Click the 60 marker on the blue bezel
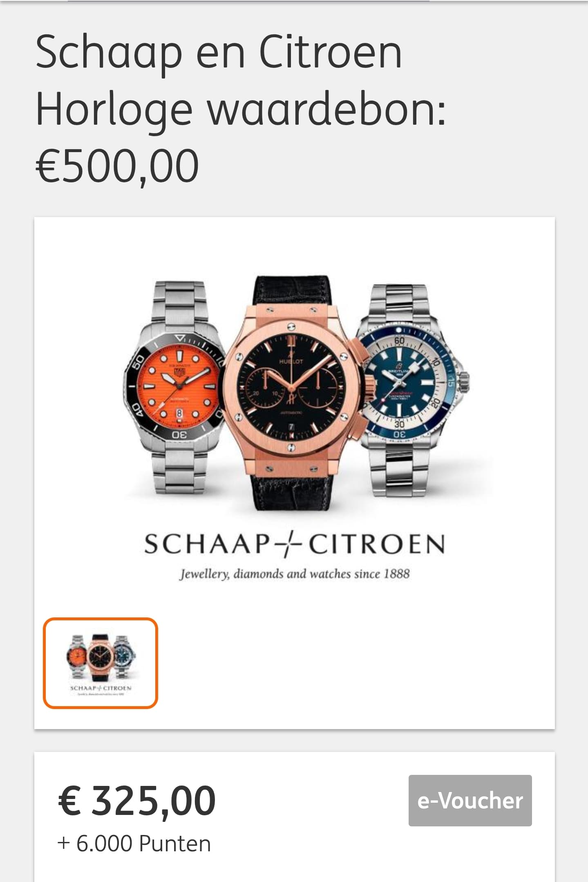 coord(399,341)
